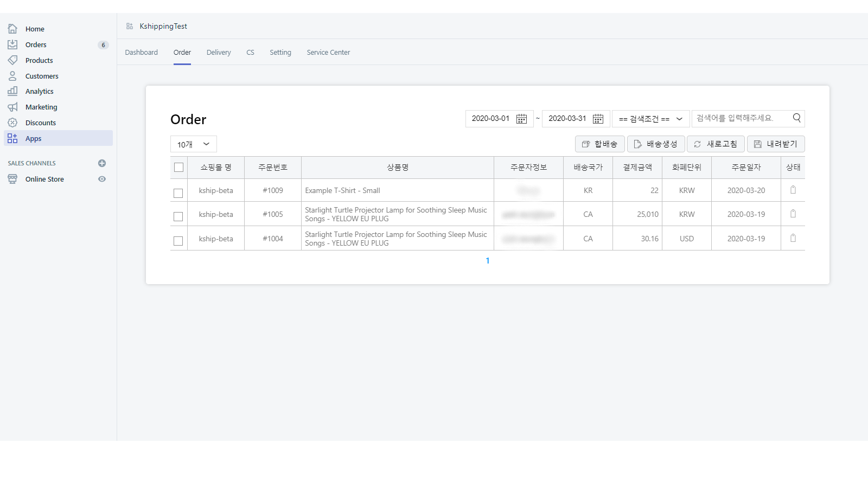This screenshot has height=488, width=868.
Task: Add a sales channel with plus icon
Action: click(102, 163)
